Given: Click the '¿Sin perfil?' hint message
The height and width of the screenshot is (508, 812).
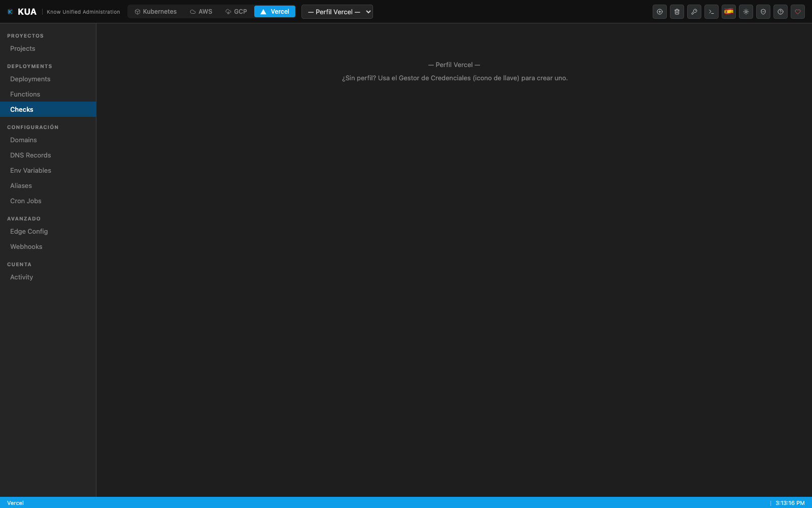Looking at the screenshot, I should coord(455,78).
